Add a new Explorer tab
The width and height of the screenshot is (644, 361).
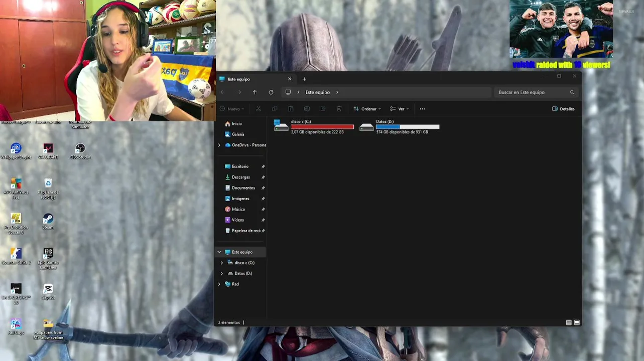[304, 79]
